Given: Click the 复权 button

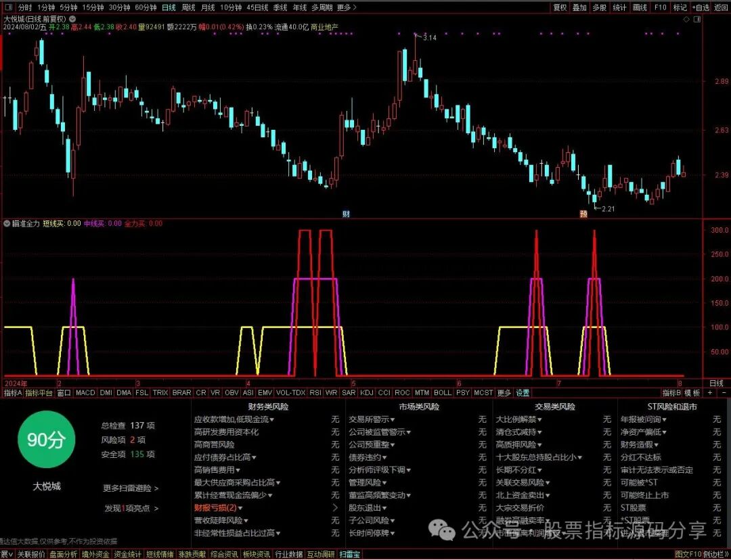Looking at the screenshot, I should click(x=560, y=7).
